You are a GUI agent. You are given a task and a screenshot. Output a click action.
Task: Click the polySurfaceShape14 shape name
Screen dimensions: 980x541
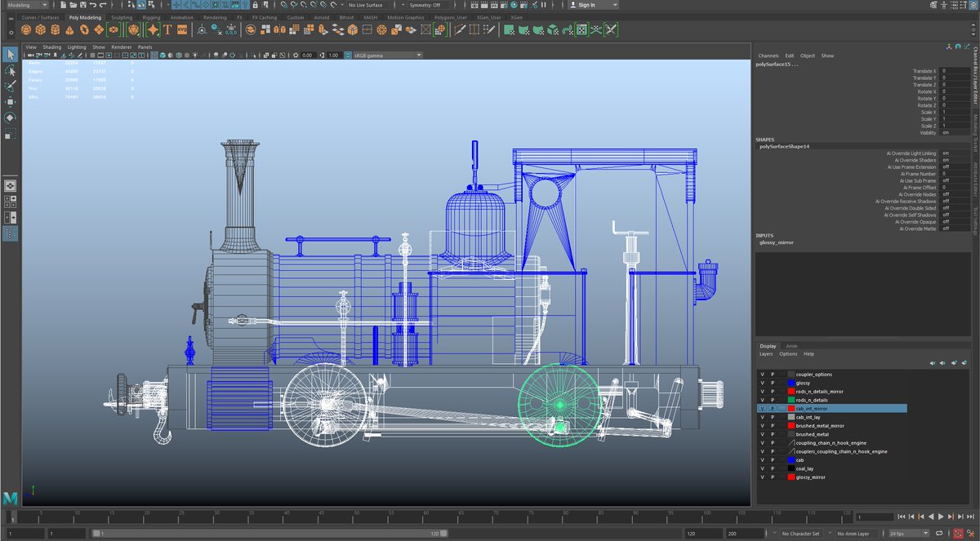point(785,147)
